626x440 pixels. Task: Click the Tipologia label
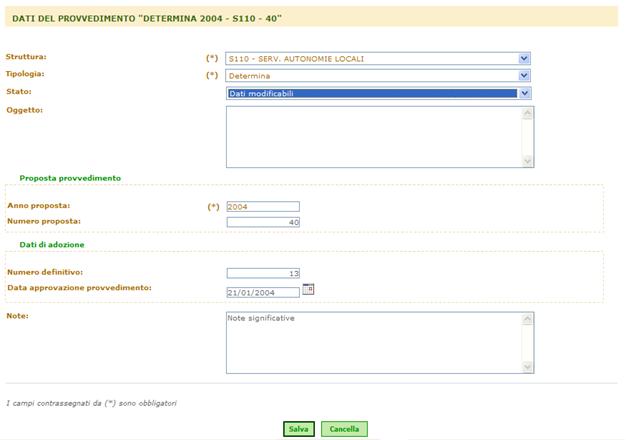tap(25, 74)
